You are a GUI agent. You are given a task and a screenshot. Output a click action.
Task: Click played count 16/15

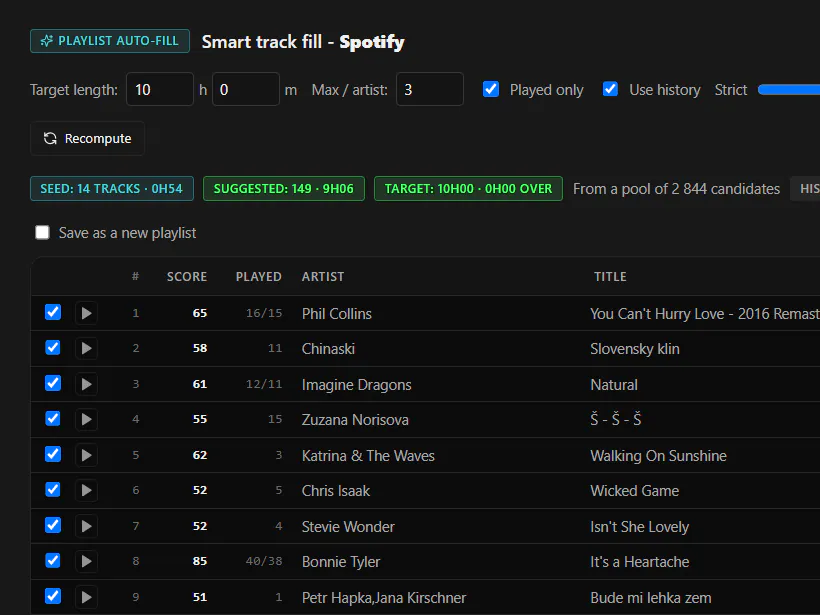[264, 313]
